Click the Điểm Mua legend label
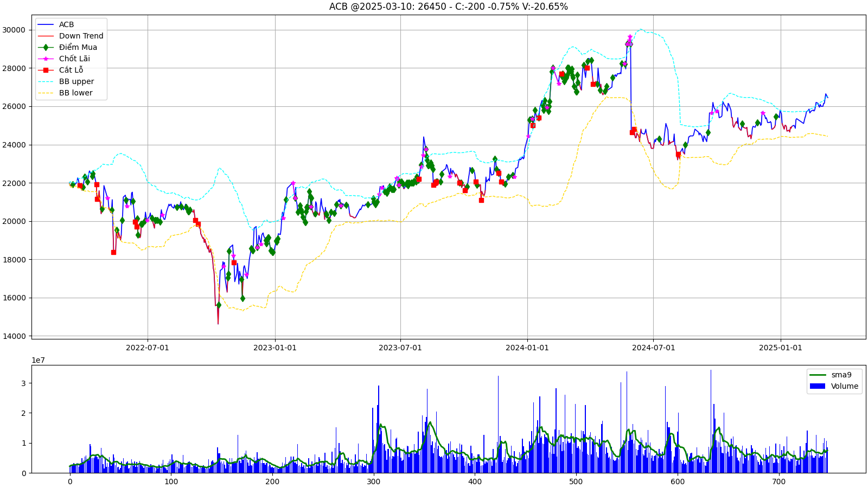868x488 pixels. (78, 47)
